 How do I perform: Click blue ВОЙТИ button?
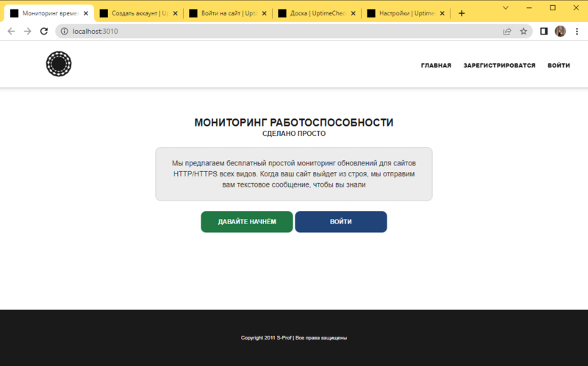point(341,222)
